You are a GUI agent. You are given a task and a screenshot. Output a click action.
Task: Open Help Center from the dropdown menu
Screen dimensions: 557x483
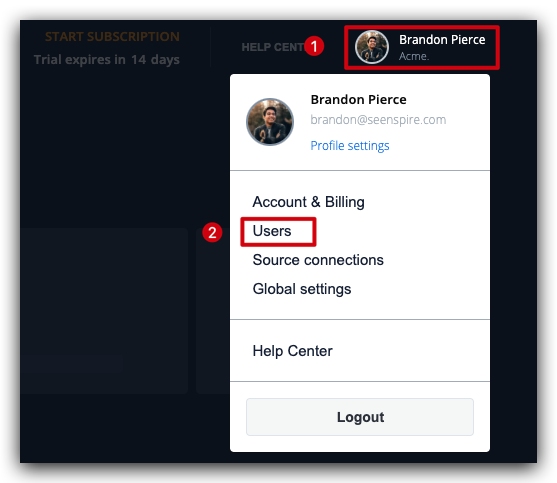(292, 351)
